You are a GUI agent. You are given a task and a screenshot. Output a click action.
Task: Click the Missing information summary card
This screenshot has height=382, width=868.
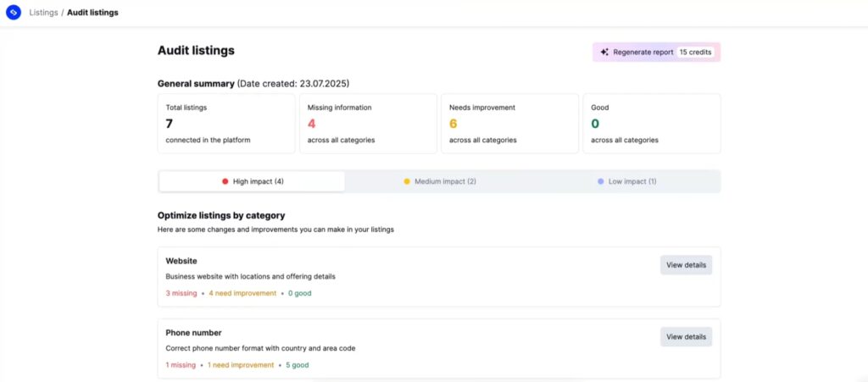367,124
